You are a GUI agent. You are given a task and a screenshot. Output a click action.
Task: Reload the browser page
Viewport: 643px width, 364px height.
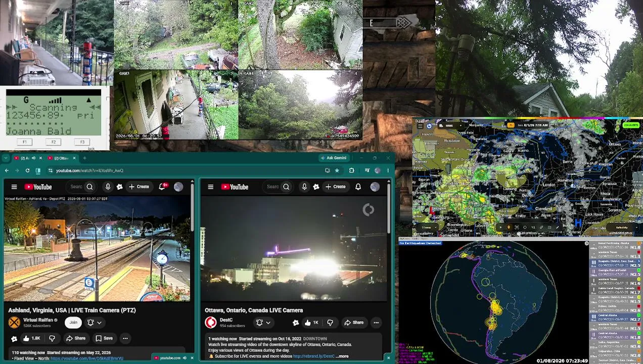(27, 171)
